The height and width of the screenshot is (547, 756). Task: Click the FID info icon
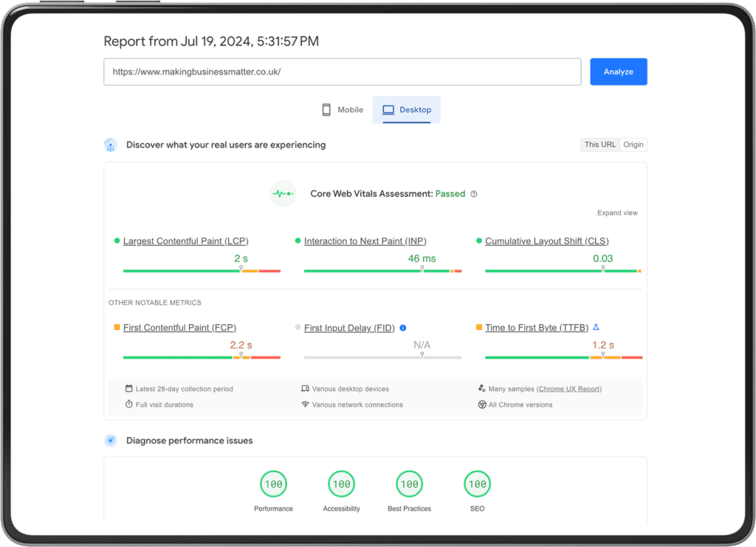[x=403, y=328]
